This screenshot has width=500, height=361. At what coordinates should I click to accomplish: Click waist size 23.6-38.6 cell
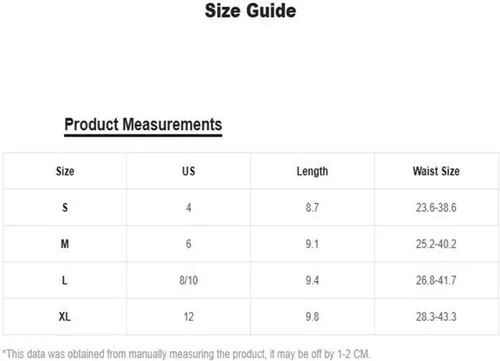tap(436, 207)
